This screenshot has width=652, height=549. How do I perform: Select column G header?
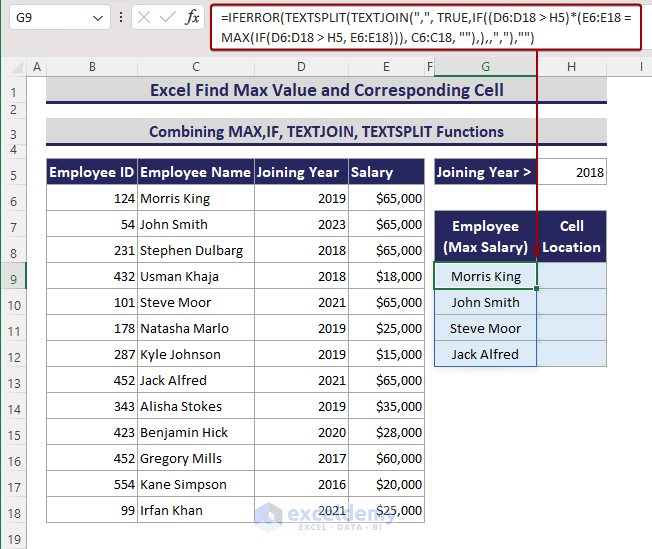[485, 67]
